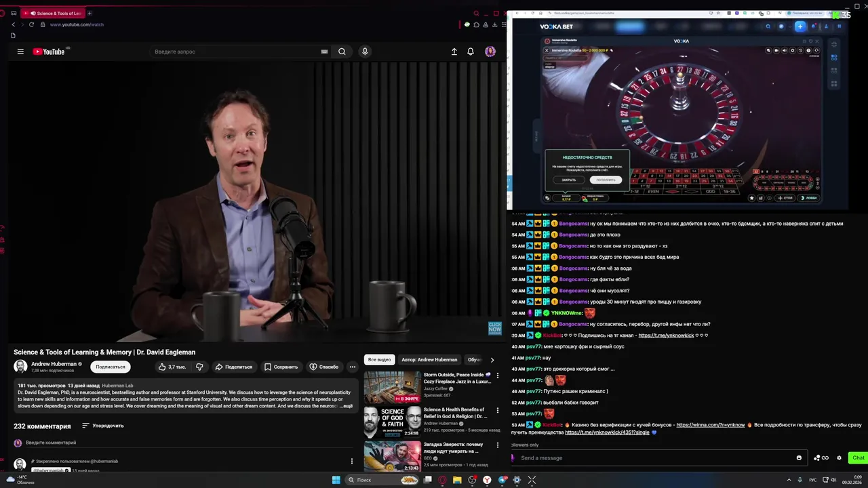868x488 pixels.
Task: Click the ЛОББИ button in roulette stream
Action: click(808, 198)
